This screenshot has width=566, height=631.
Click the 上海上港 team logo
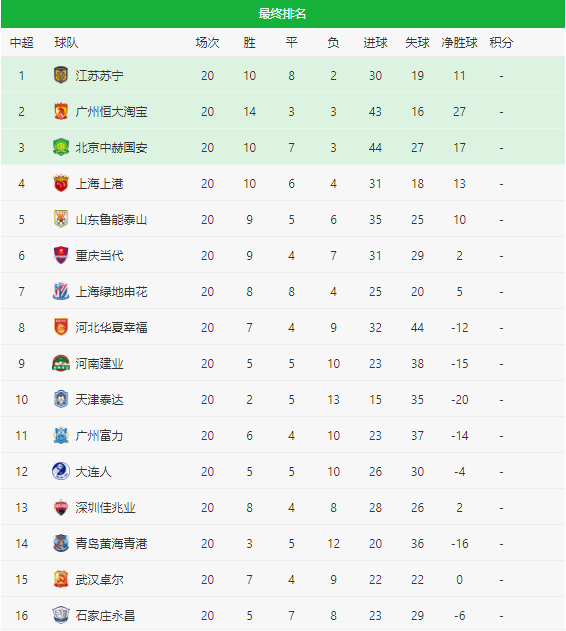coord(61,184)
